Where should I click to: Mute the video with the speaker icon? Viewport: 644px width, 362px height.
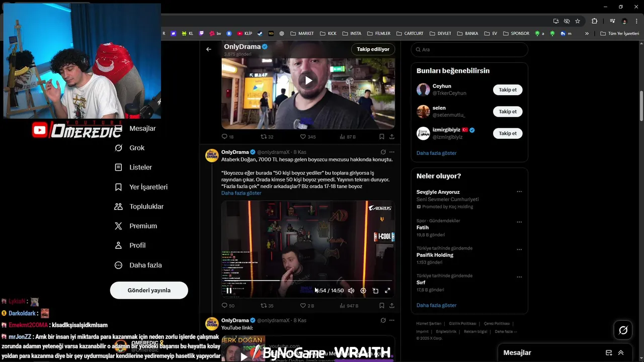(x=351, y=291)
